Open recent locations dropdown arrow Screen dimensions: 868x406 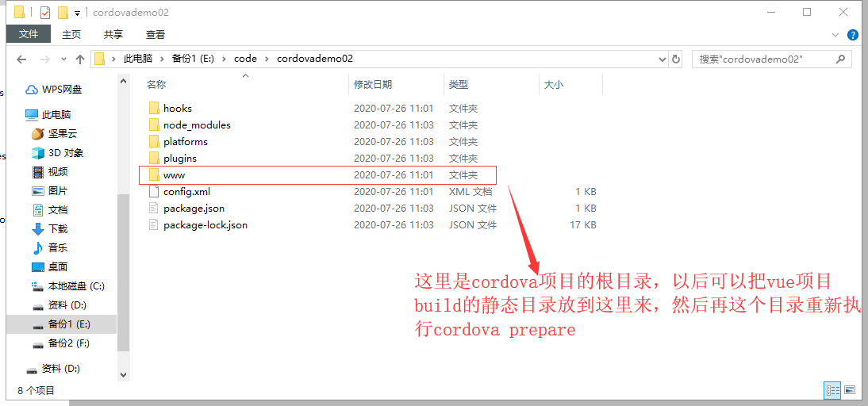coord(63,59)
